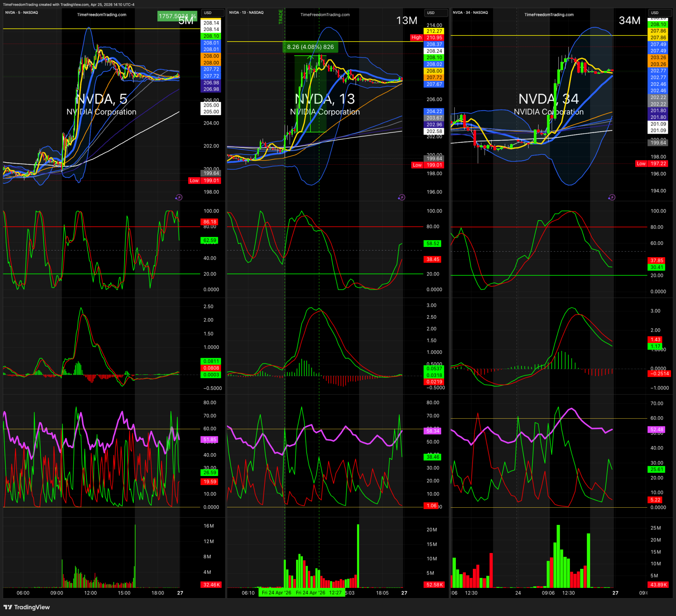Select the NVDA · 34 · NASDAQ chart title
Image resolution: width=676 pixels, height=616 pixels.
coord(470,12)
